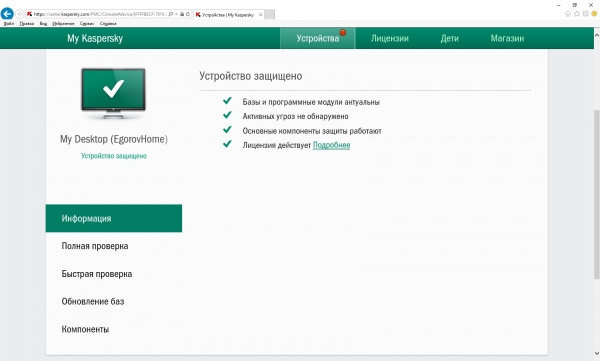Click the green monitor device image

pyautogui.click(x=113, y=93)
